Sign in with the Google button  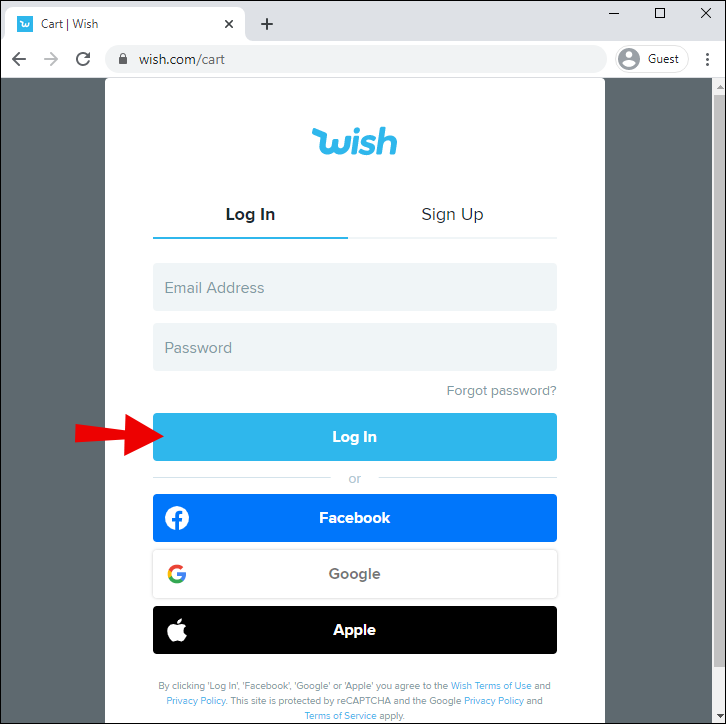tap(355, 574)
